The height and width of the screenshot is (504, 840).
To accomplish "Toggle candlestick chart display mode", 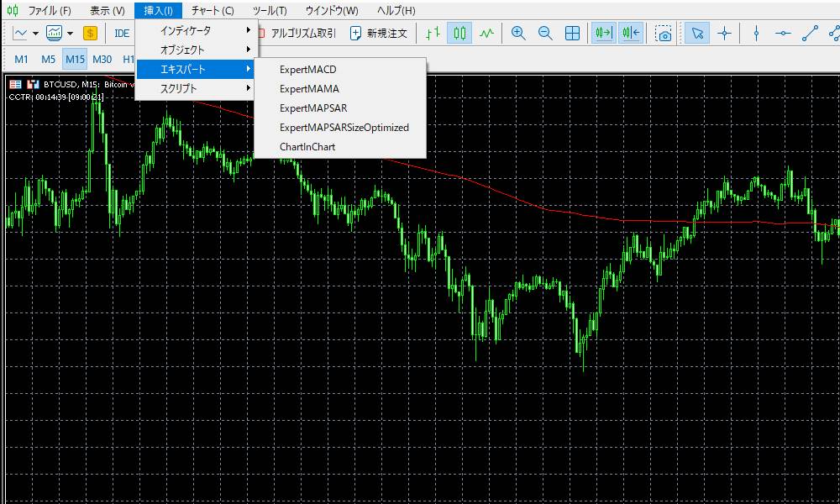I will click(x=458, y=34).
